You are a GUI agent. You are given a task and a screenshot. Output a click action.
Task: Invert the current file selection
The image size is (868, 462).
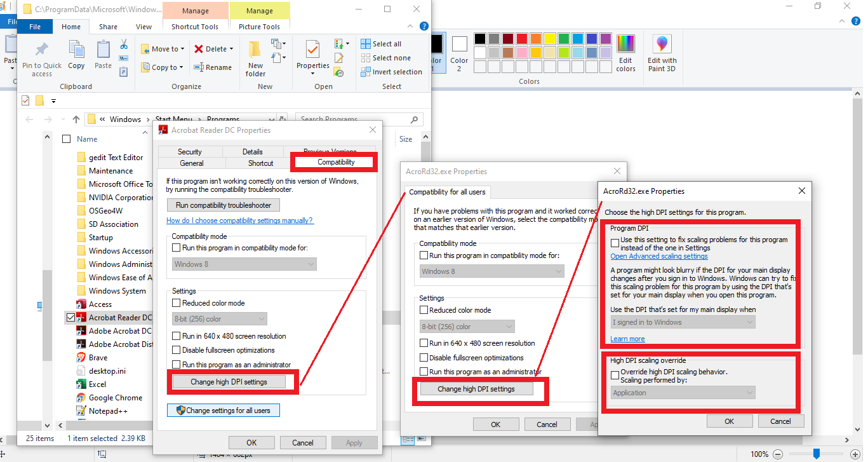[392, 71]
